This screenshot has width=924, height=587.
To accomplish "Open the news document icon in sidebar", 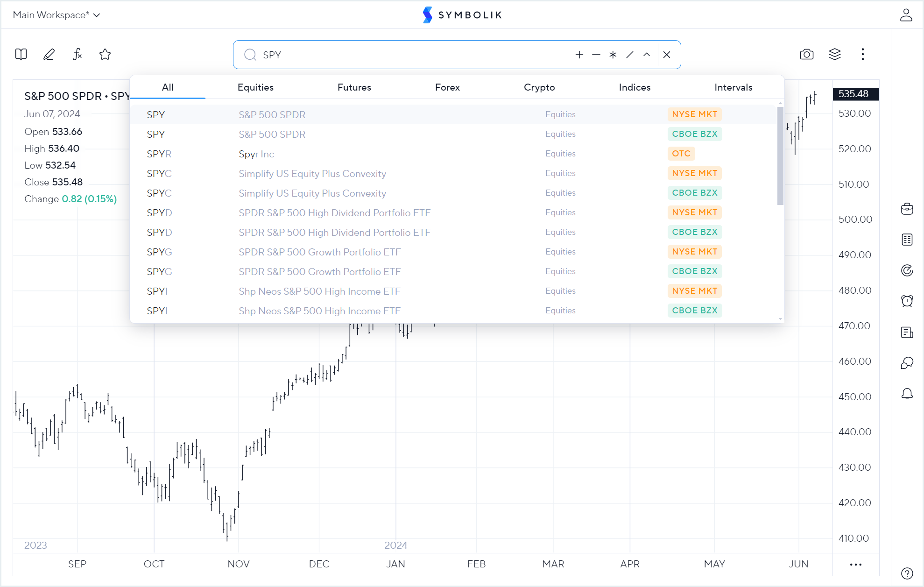I will coord(907,332).
